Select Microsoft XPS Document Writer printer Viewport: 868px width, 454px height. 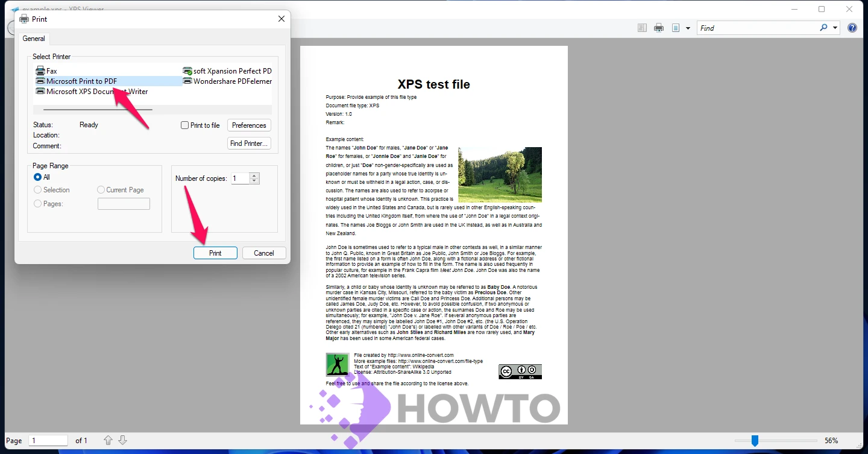[x=92, y=92]
